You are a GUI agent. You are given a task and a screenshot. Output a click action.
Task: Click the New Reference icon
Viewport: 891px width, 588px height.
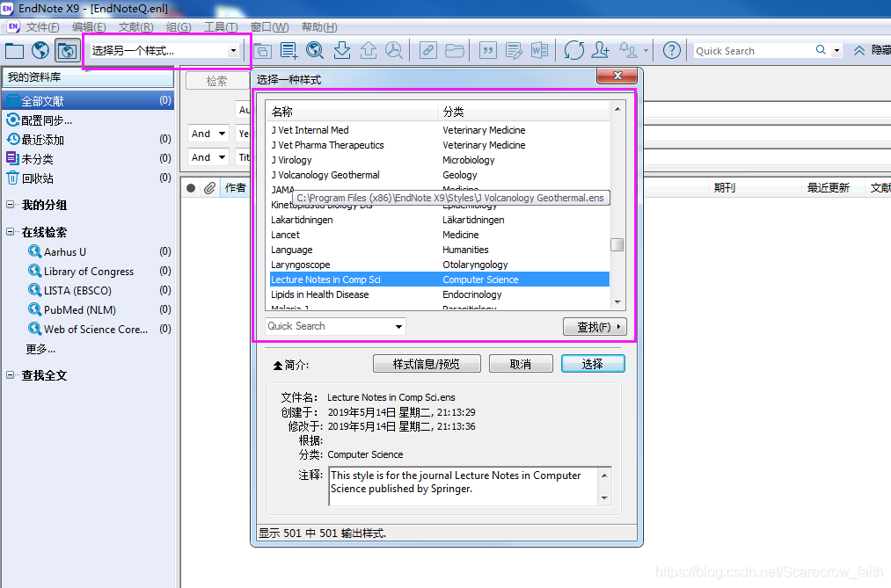[288, 50]
